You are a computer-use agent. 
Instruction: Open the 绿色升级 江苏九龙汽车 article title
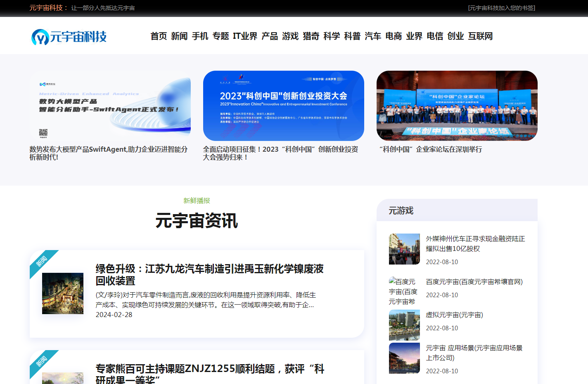210,275
